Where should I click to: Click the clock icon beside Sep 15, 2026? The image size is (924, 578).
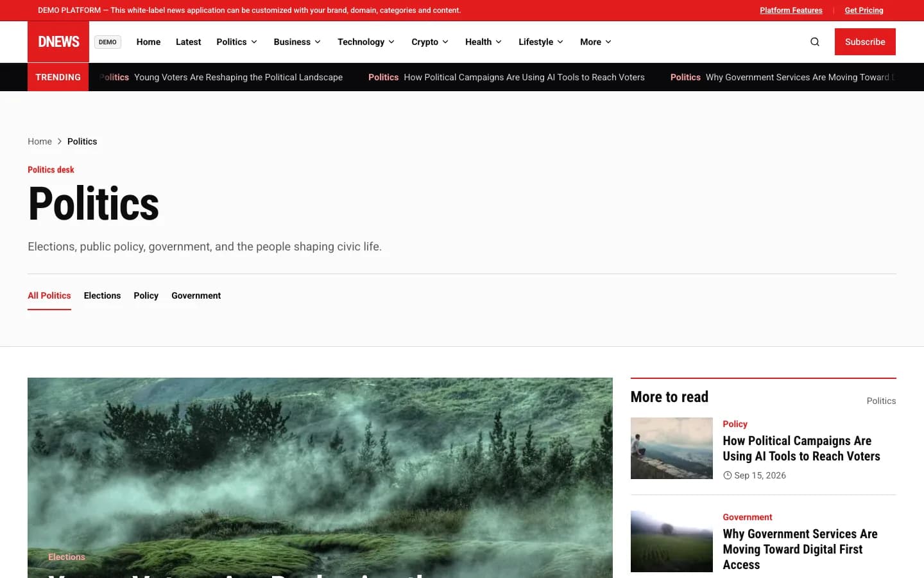[x=727, y=475]
